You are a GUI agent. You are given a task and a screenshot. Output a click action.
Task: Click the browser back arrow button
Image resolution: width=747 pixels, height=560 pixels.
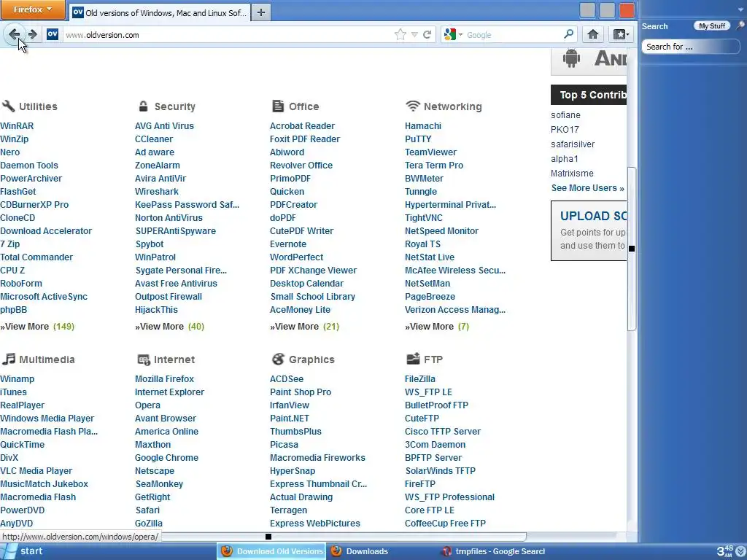(x=15, y=34)
